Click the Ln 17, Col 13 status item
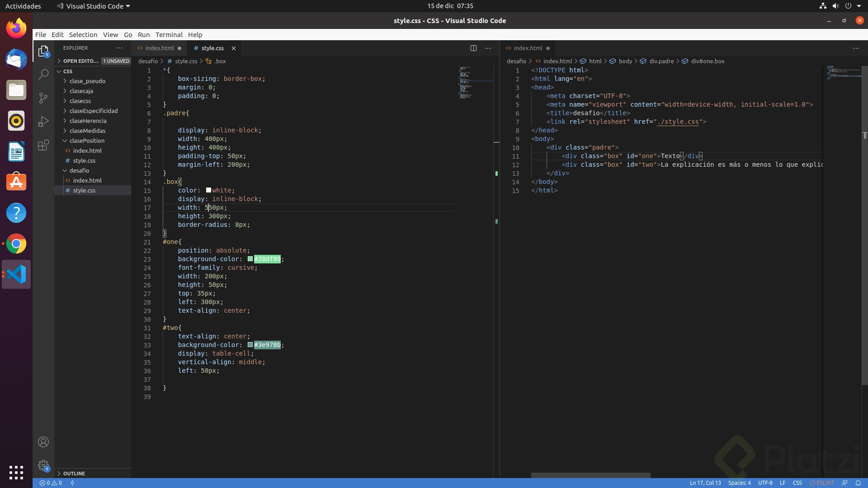The width and height of the screenshot is (868, 488). pos(705,483)
